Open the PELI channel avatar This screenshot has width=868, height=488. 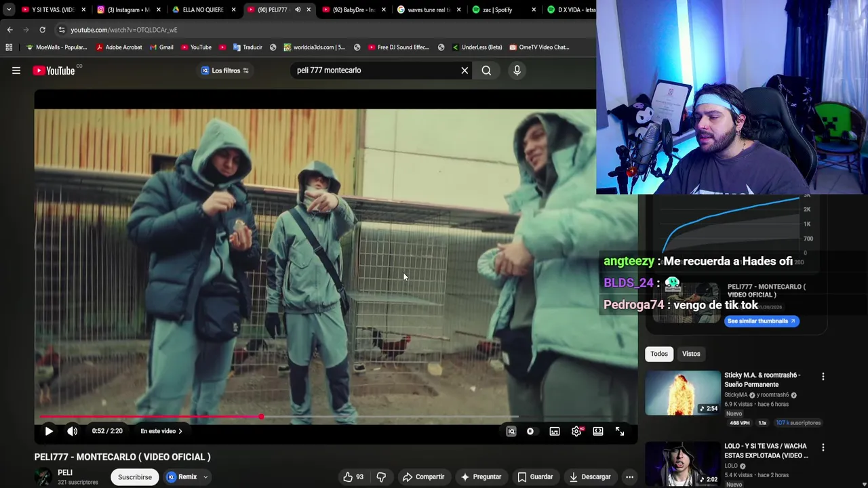coord(43,477)
